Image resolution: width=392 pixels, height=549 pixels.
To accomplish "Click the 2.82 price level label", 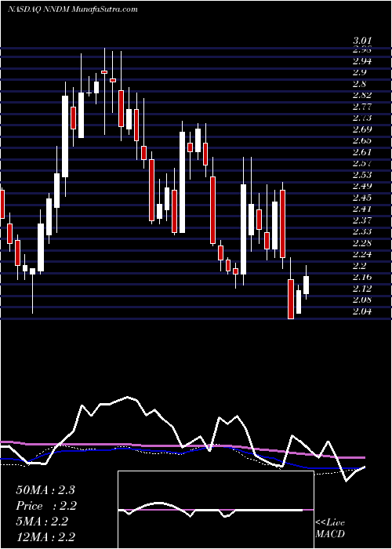I will pyautogui.click(x=362, y=95).
